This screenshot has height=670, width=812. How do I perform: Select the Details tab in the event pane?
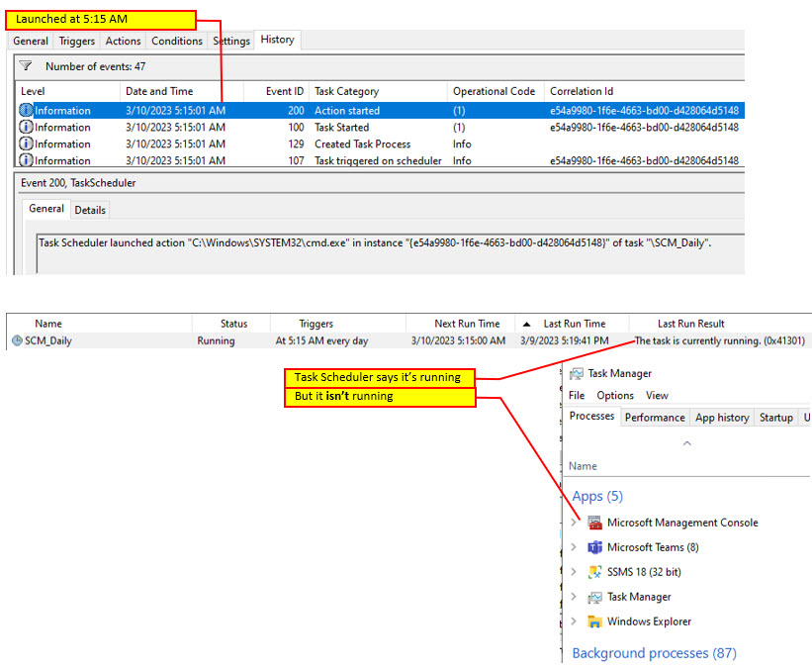tap(90, 210)
